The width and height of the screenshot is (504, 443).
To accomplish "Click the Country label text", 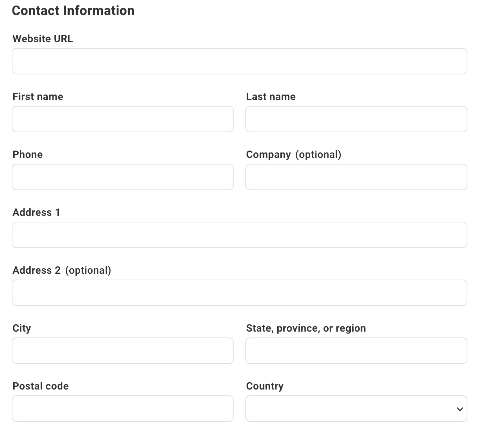I will (264, 386).
